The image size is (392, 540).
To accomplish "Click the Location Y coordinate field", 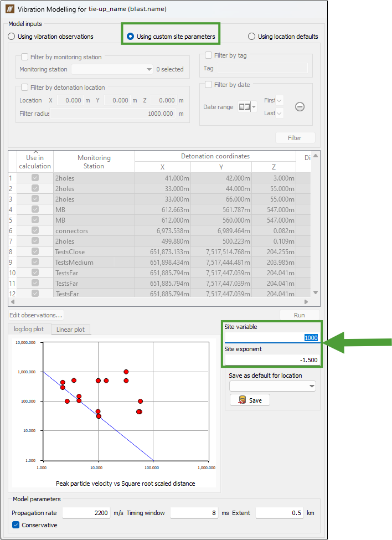I will pyautogui.click(x=117, y=100).
